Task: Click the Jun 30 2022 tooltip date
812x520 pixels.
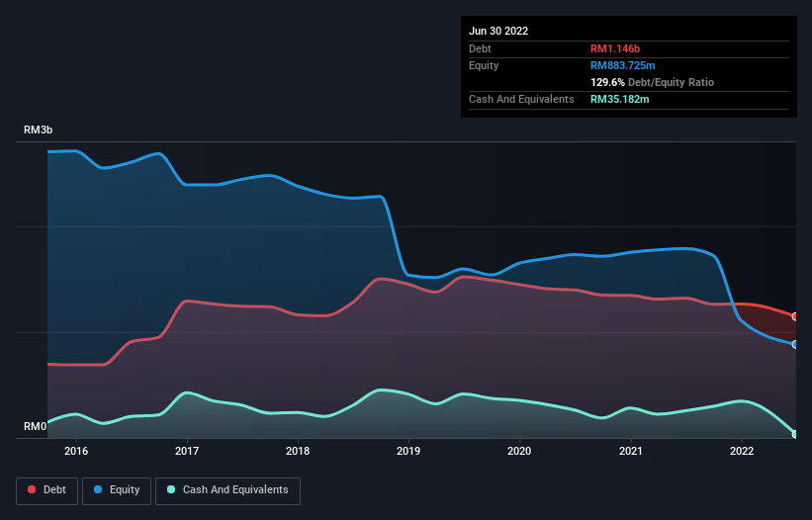Action: click(498, 31)
